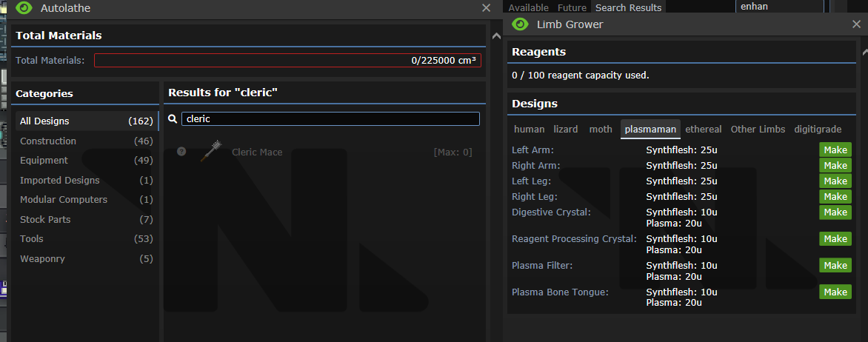Select the Tools category
Image resolution: width=868 pixels, height=342 pixels.
[87, 239]
